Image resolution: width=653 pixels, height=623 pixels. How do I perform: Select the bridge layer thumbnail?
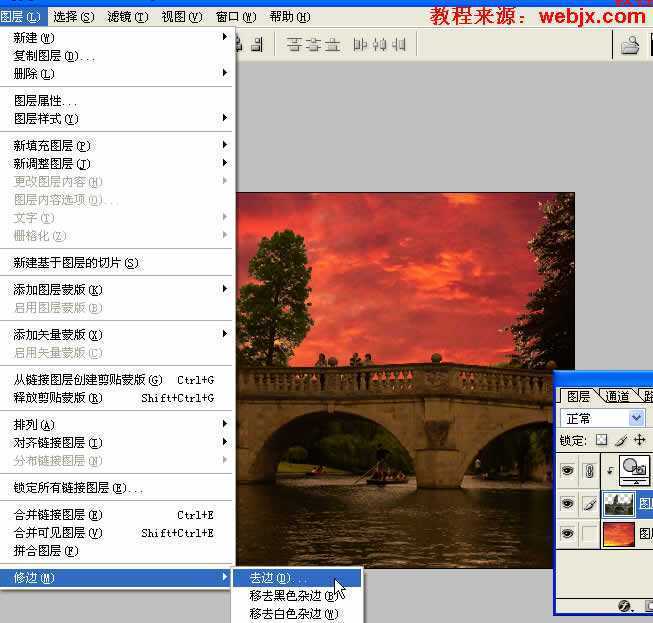tap(619, 504)
